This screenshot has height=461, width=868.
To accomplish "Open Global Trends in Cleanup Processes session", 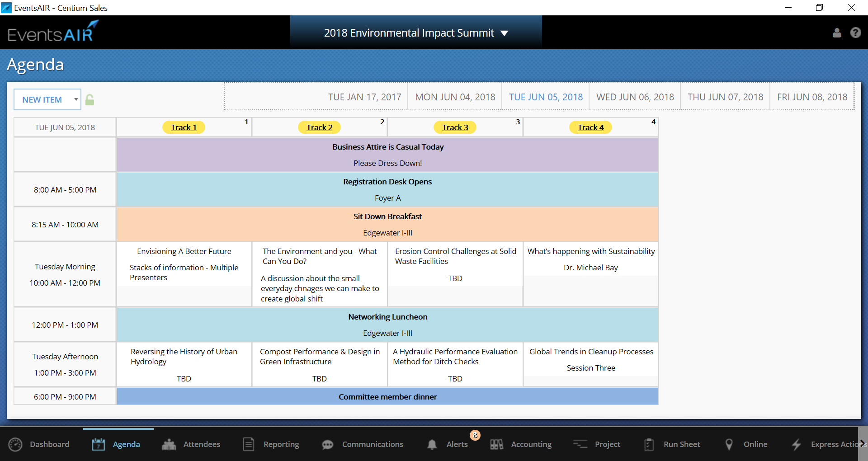I will click(x=591, y=359).
